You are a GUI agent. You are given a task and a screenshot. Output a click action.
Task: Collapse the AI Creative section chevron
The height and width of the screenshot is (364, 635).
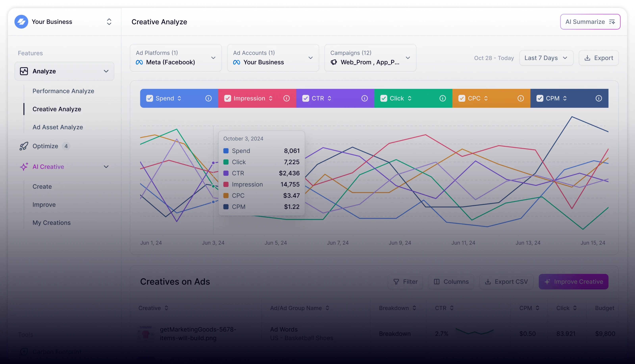coord(106,166)
